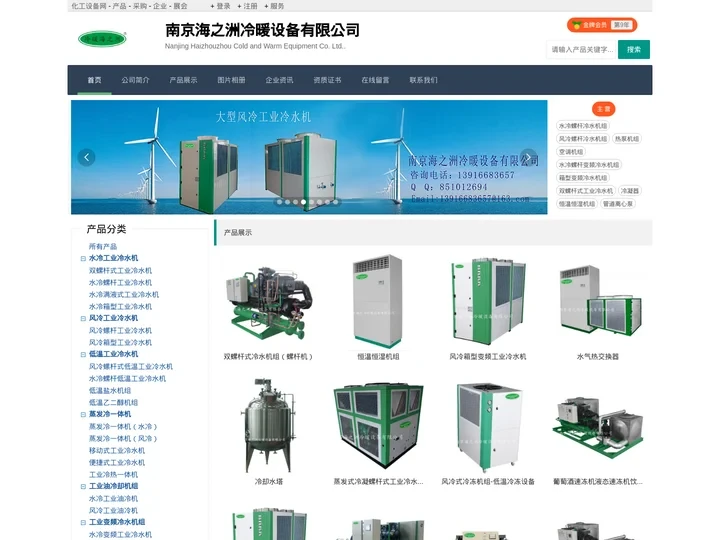Click the 工业冷热一体机 sidebar link

click(113, 474)
